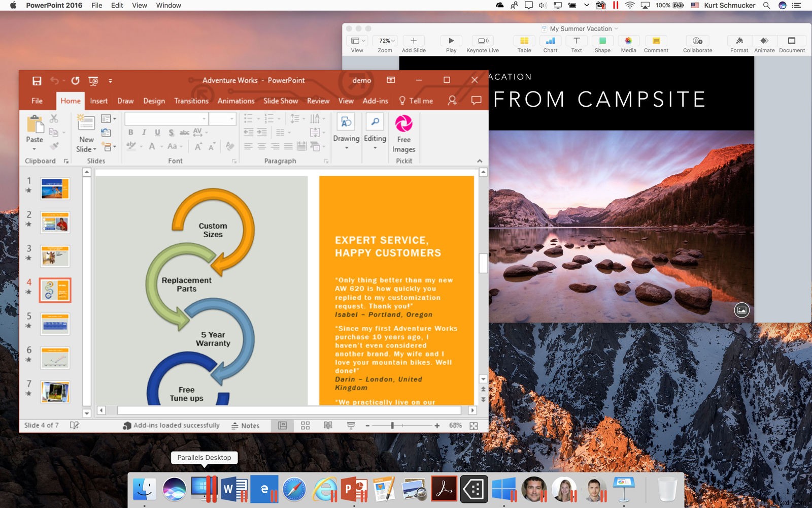This screenshot has height=508, width=812.
Task: Open the font size dropdown in the ribbon
Action: (231, 118)
